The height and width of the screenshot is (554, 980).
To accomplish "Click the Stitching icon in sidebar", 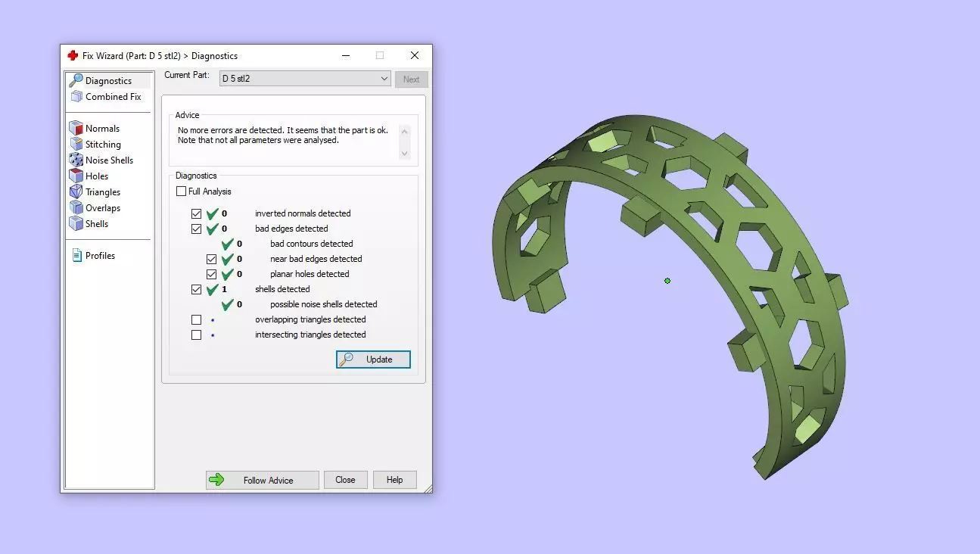I will [76, 145].
